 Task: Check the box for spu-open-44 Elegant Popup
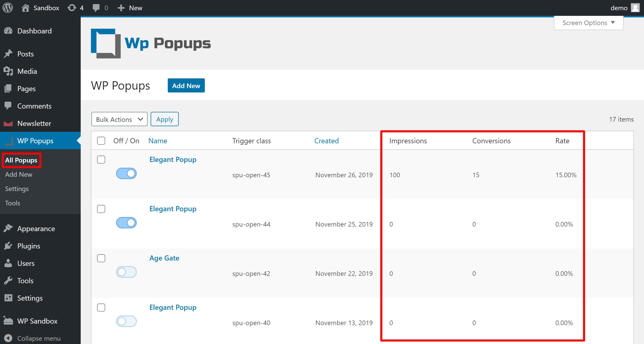coord(101,209)
